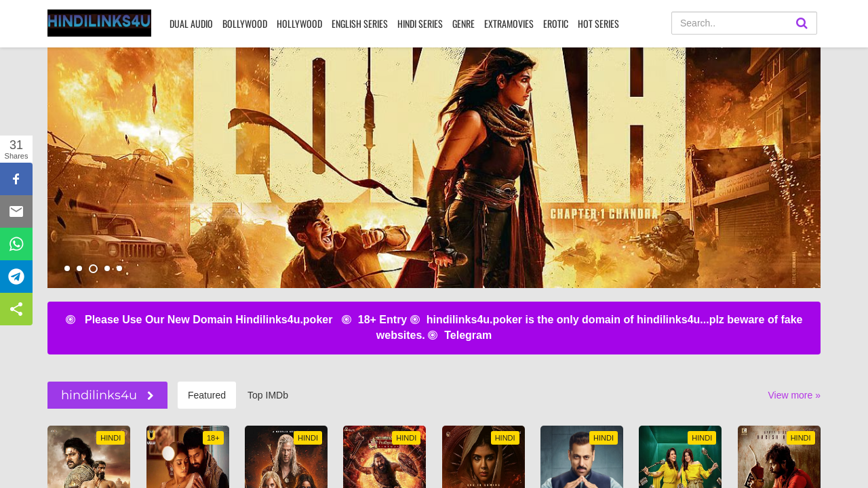
Task: Select the first carousel slide dot
Action: click(x=67, y=268)
